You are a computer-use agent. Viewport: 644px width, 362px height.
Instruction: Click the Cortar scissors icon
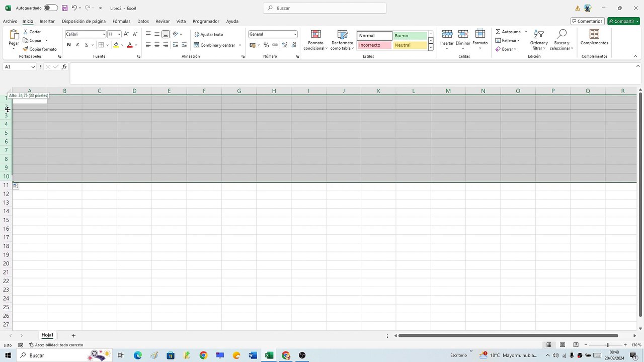pos(26,32)
